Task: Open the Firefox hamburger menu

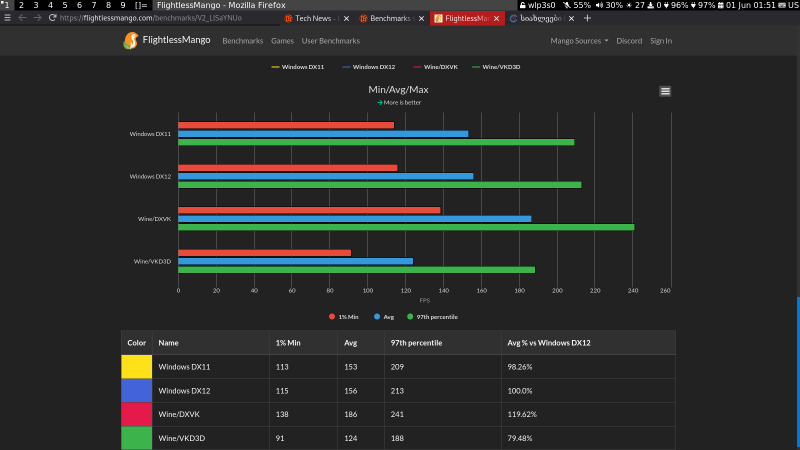Action: tap(8, 18)
